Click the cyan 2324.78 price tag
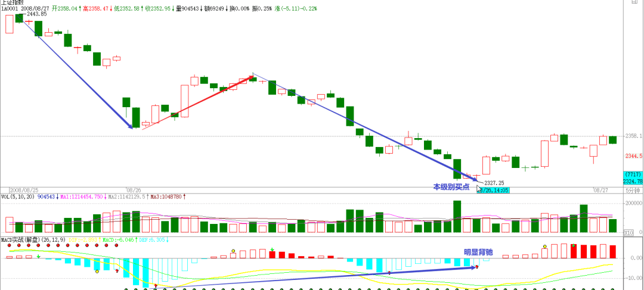This screenshot has width=644, height=290. (x=632, y=181)
